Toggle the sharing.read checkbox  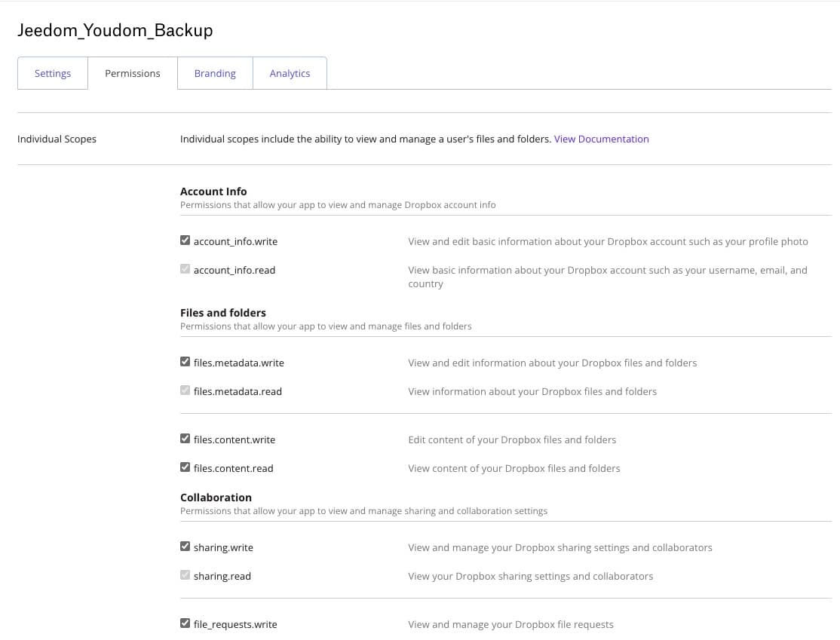point(185,575)
